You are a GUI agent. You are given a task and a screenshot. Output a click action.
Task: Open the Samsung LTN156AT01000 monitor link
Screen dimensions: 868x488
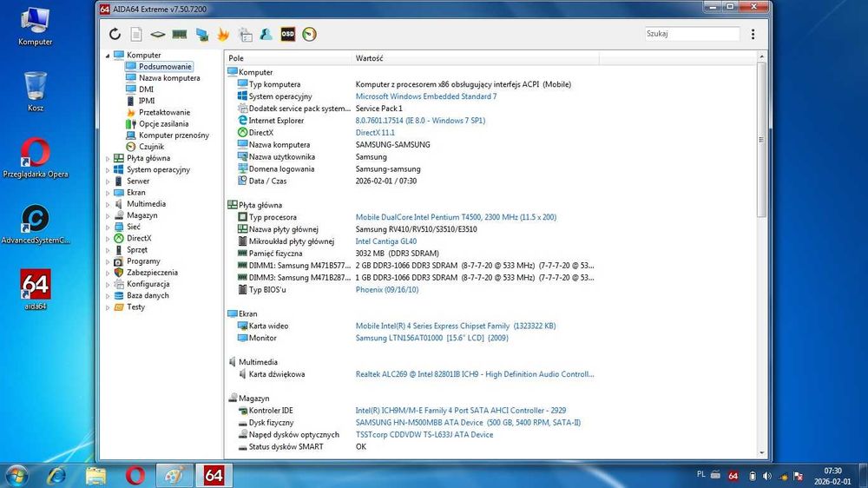(x=431, y=338)
